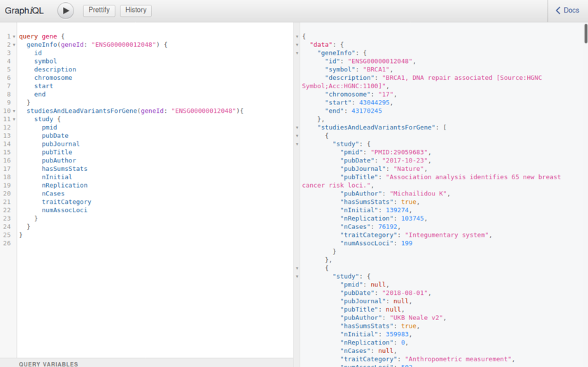This screenshot has height=367, width=588.
Task: Click 'pubJournal' field in query editor
Action: point(61,144)
